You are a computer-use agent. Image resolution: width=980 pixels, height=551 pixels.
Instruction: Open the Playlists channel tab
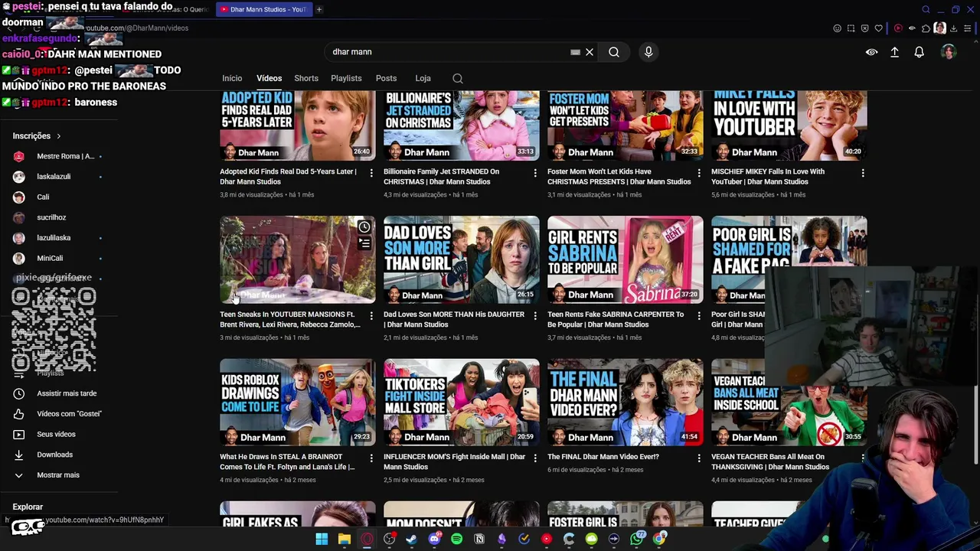click(x=346, y=78)
